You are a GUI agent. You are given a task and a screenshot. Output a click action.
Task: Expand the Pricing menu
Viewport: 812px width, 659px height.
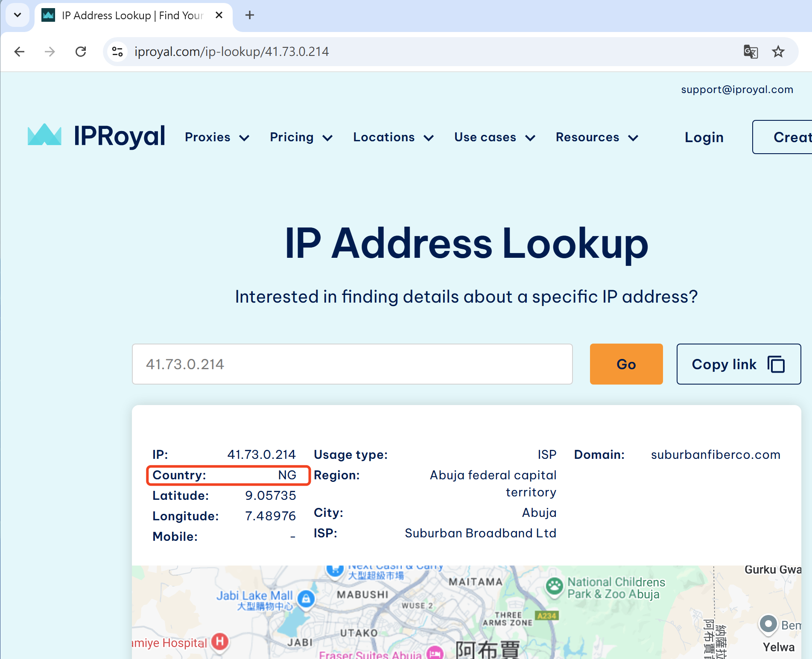point(301,137)
